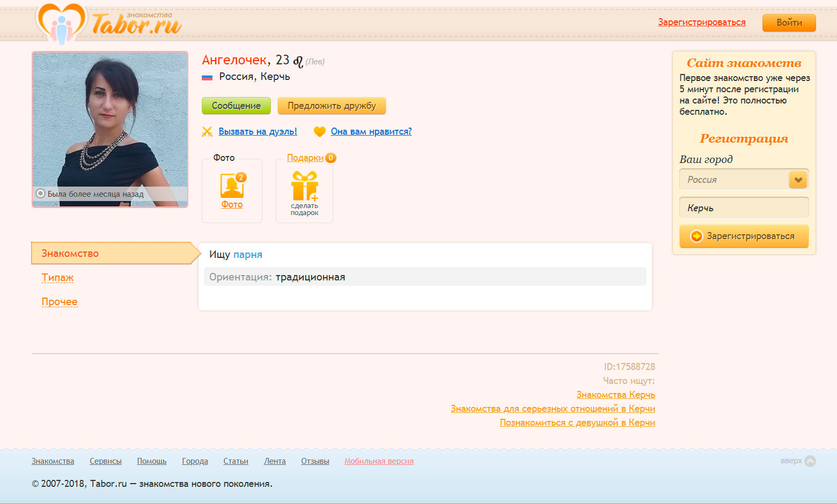Click the Предложить дружбу button
The height and width of the screenshot is (504, 837).
pyautogui.click(x=332, y=106)
